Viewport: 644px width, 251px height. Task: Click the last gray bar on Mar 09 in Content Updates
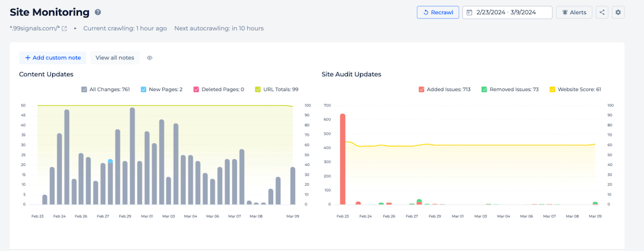pyautogui.click(x=293, y=186)
